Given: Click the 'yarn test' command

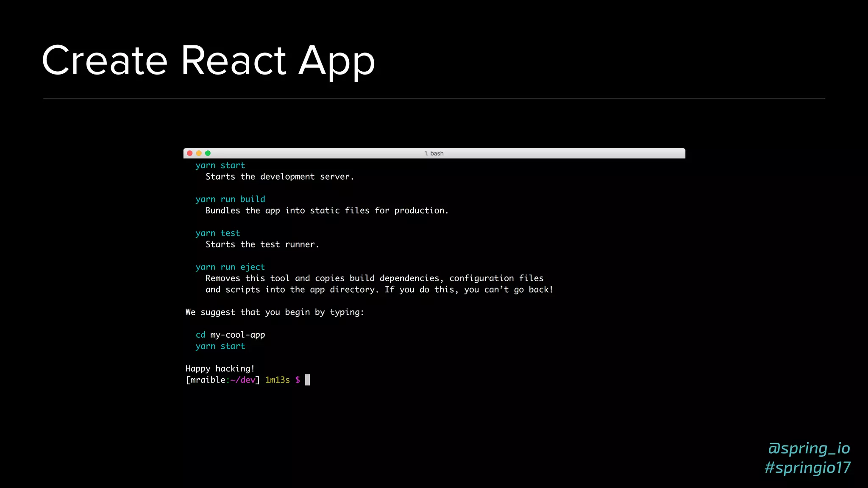Looking at the screenshot, I should (x=218, y=233).
